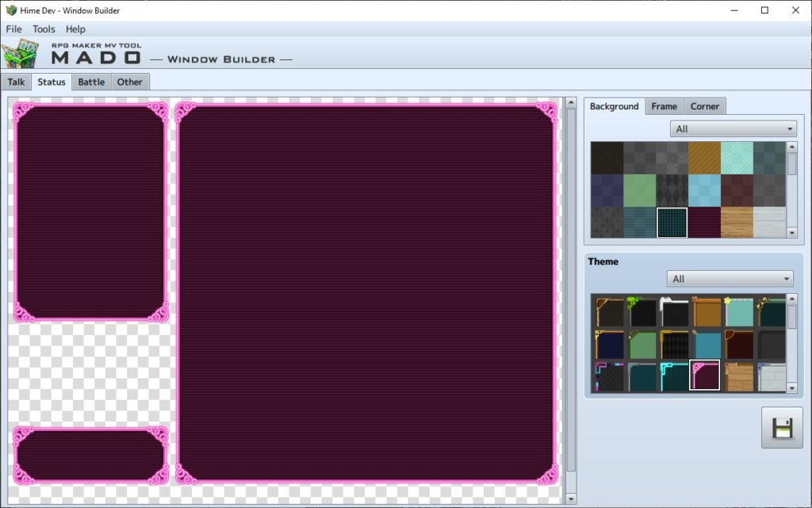
Task: Pick the dark teal checkered background swatch
Action: (769, 158)
